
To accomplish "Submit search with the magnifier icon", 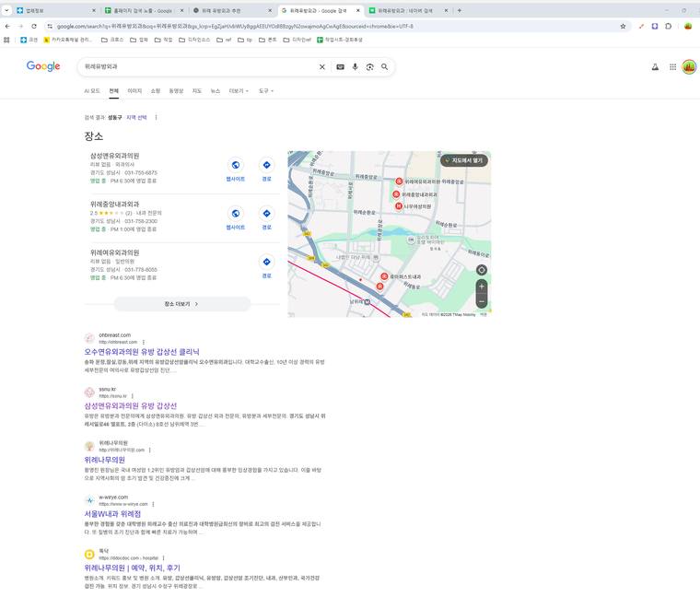I will click(x=384, y=67).
